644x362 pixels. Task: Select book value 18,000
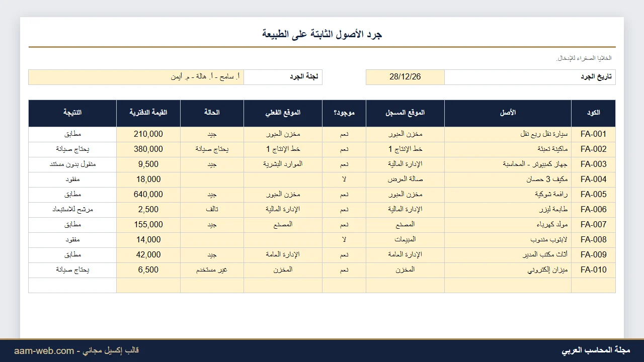click(x=148, y=179)
